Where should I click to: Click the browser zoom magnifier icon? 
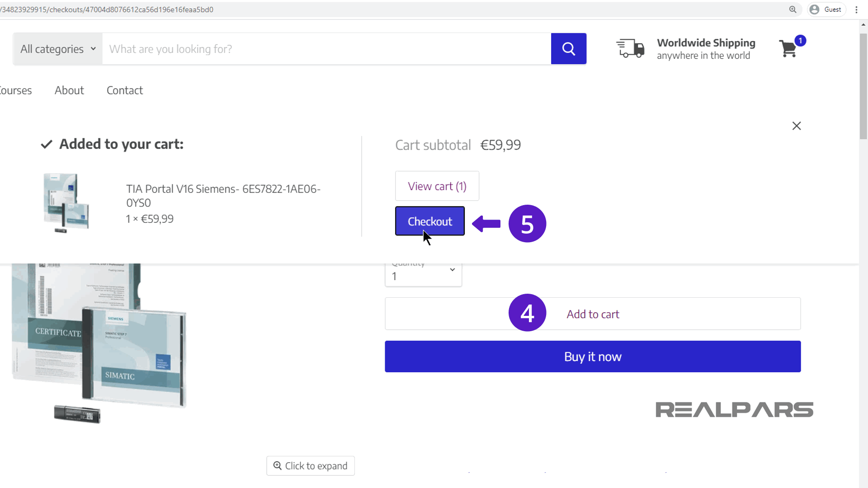(x=793, y=9)
